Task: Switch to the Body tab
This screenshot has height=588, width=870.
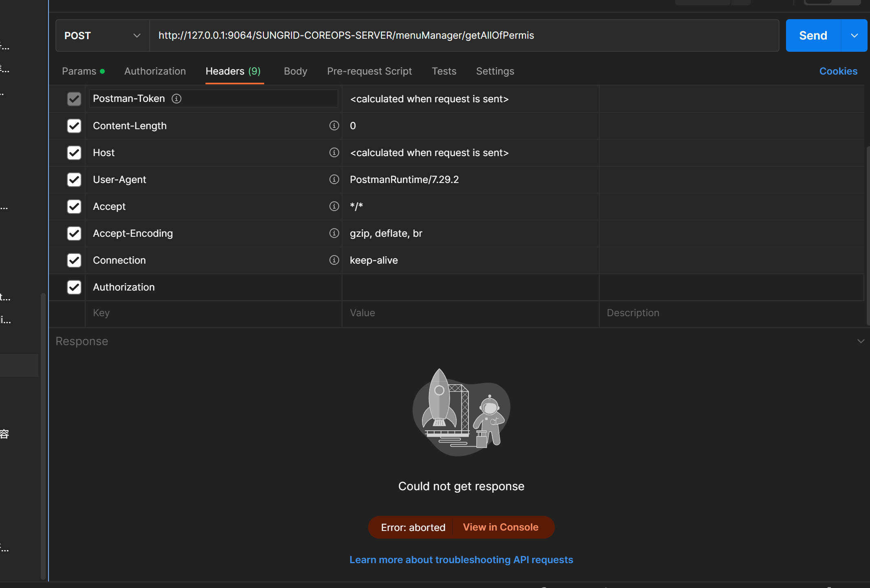Action: (x=295, y=71)
